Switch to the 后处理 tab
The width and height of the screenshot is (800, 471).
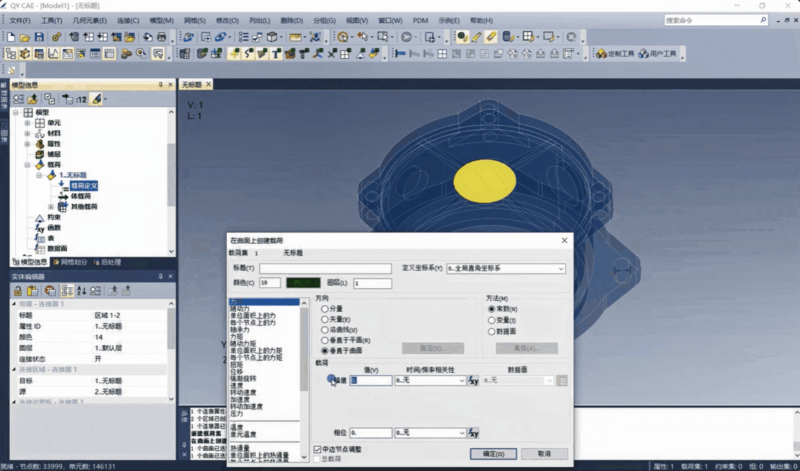click(109, 262)
